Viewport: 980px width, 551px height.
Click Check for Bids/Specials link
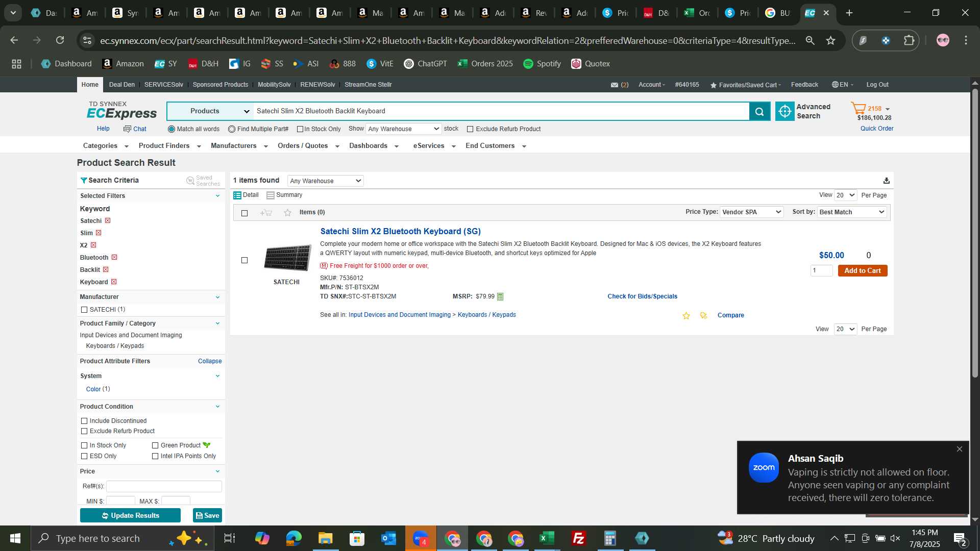[x=642, y=296]
